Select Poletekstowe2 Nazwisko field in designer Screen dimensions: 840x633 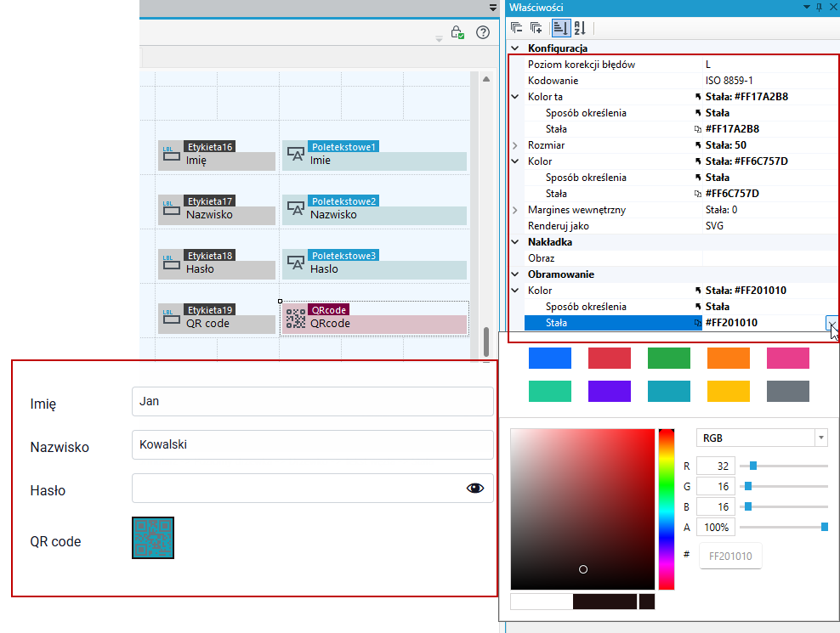coord(374,210)
